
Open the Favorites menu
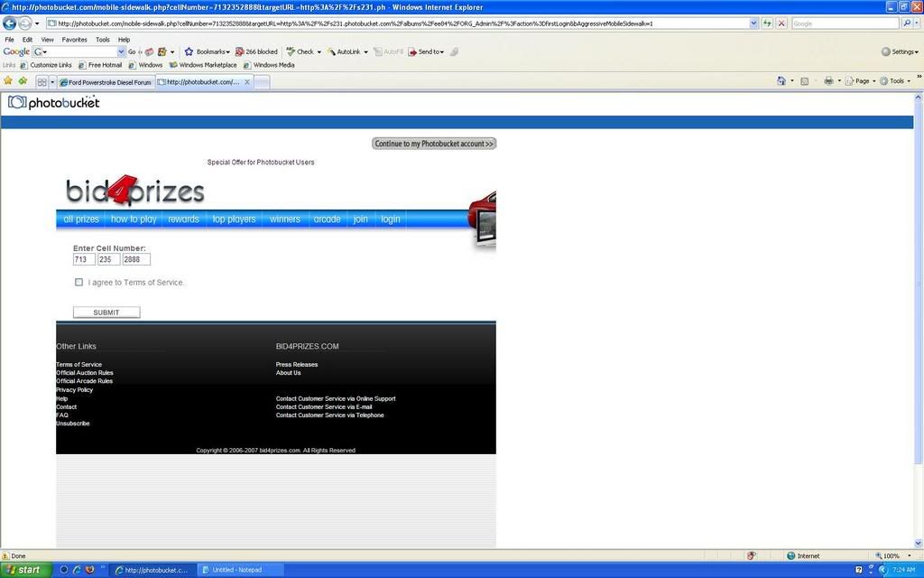tap(74, 40)
